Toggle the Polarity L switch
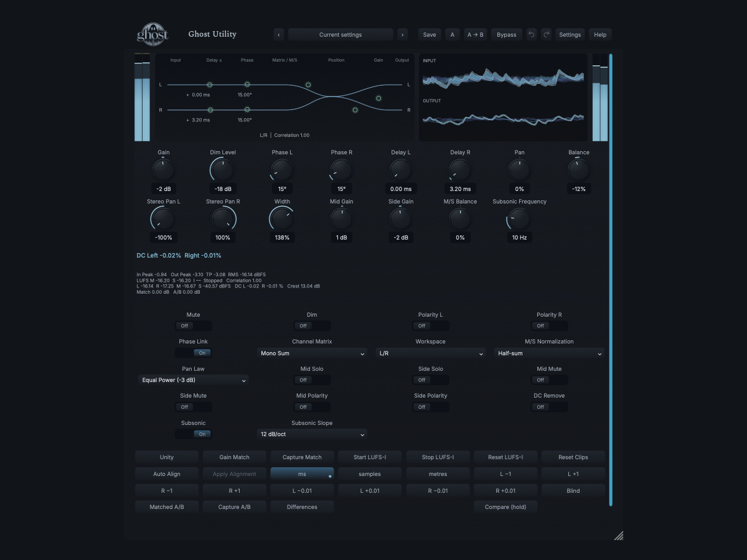This screenshot has height=560, width=747. click(x=431, y=325)
